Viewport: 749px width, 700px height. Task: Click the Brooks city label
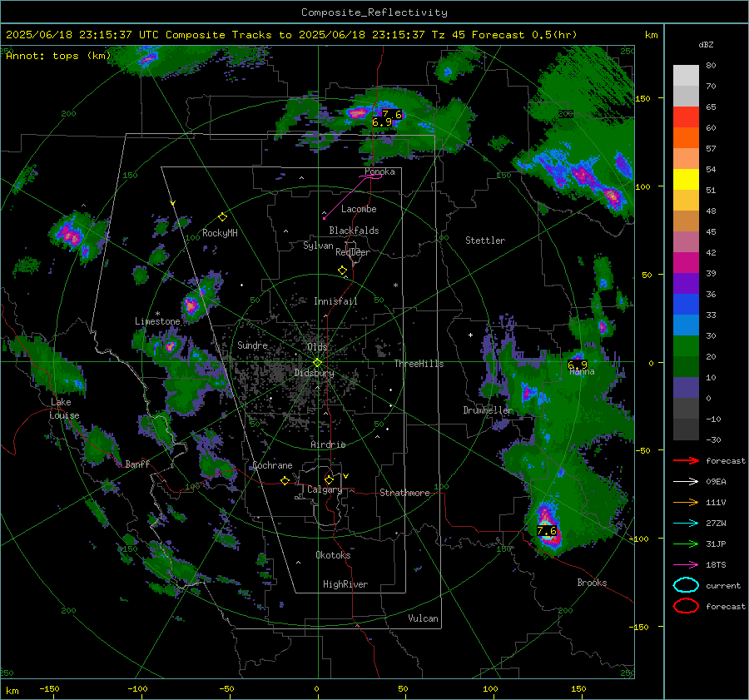pyautogui.click(x=592, y=583)
